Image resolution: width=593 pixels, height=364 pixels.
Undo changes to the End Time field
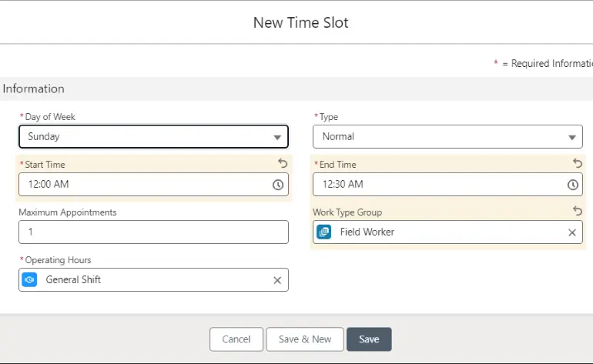(x=578, y=164)
